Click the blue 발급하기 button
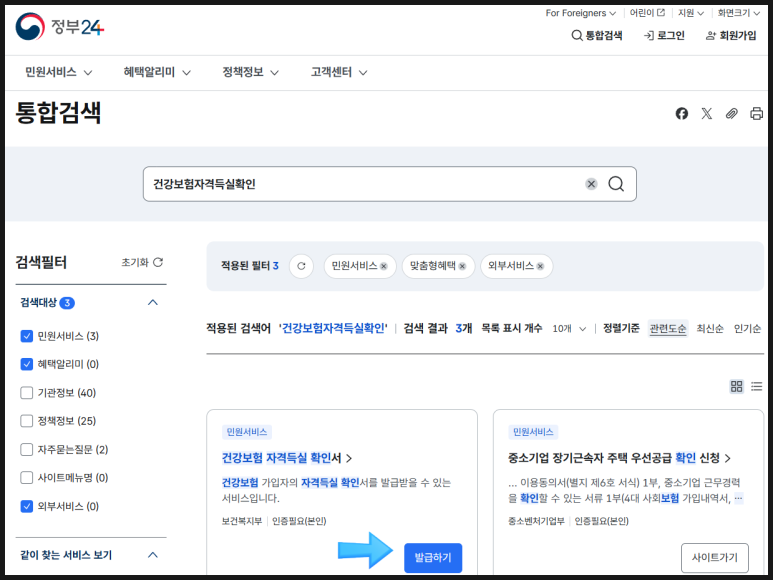773x580 pixels. [x=433, y=557]
